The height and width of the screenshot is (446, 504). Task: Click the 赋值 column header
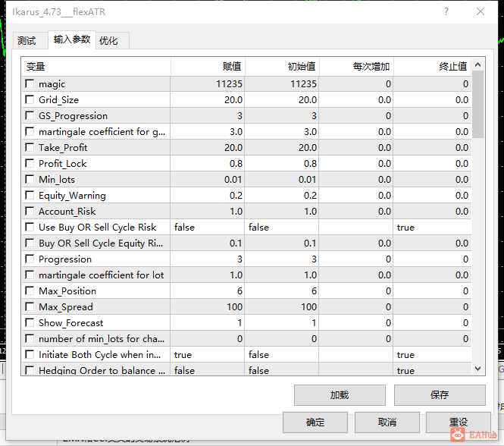(208, 67)
